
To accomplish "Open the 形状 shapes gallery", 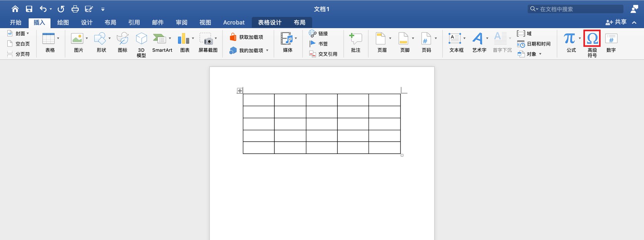I will pyautogui.click(x=102, y=43).
